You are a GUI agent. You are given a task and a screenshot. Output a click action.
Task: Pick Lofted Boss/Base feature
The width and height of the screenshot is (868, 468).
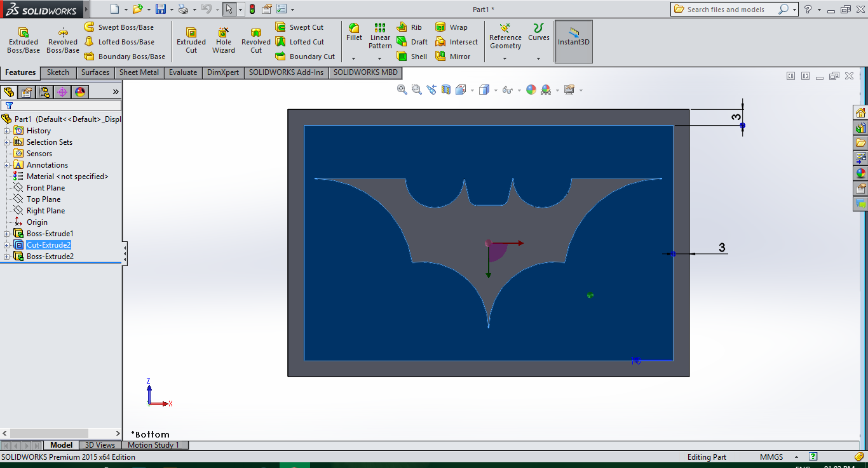(x=119, y=42)
